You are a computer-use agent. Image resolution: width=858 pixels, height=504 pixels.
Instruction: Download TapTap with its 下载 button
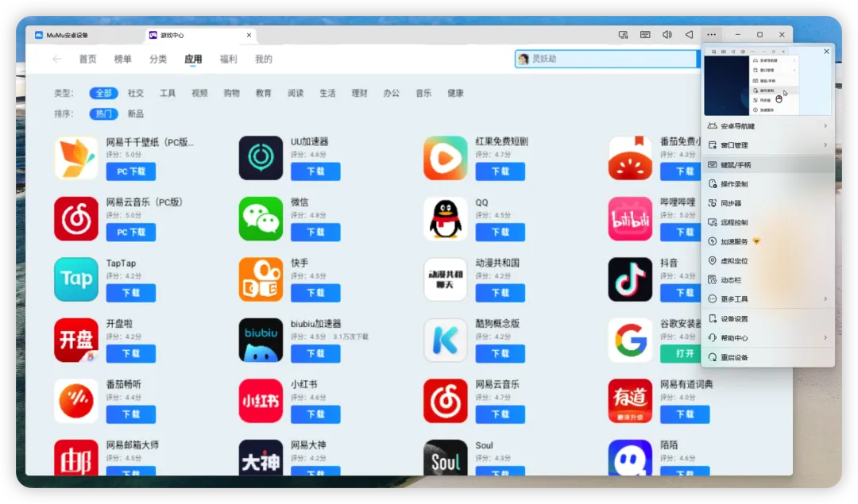coord(131,292)
